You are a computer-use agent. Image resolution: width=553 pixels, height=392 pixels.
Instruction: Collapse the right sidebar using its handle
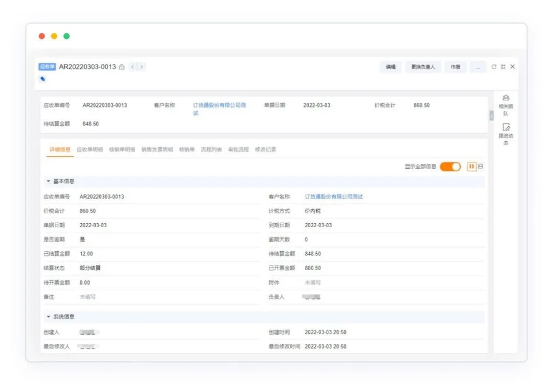tap(491, 116)
